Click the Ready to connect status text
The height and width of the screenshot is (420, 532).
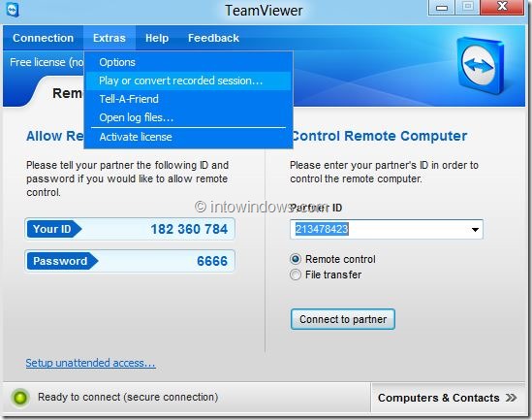[x=128, y=397]
